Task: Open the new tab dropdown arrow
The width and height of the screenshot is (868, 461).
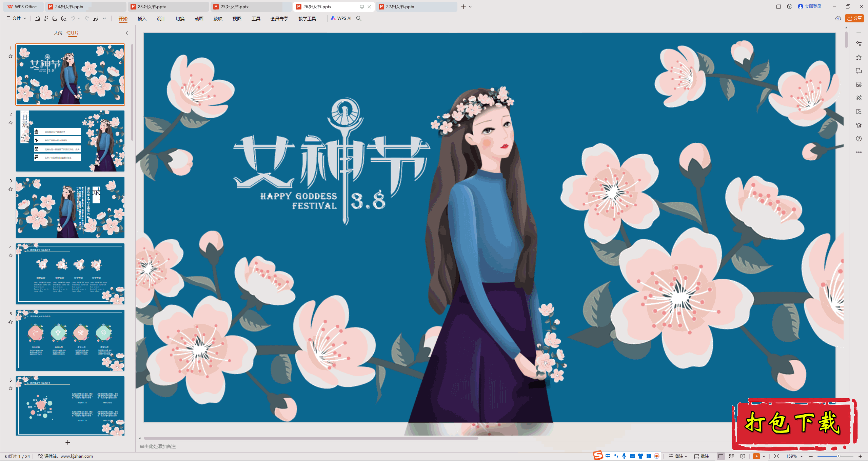Action: pos(470,7)
